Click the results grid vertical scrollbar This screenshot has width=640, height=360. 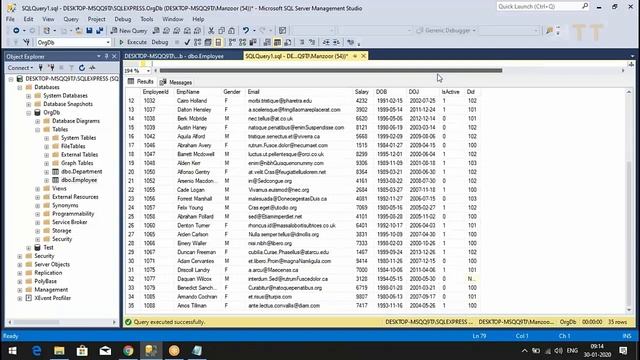[629, 233]
